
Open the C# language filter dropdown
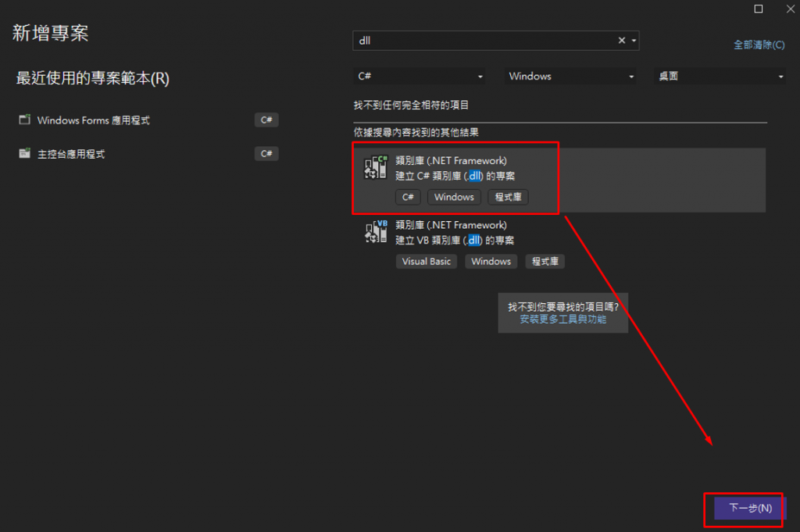click(420, 76)
